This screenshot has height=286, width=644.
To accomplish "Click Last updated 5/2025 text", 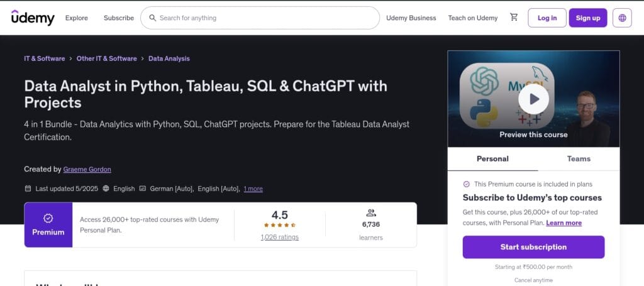I will tap(67, 189).
